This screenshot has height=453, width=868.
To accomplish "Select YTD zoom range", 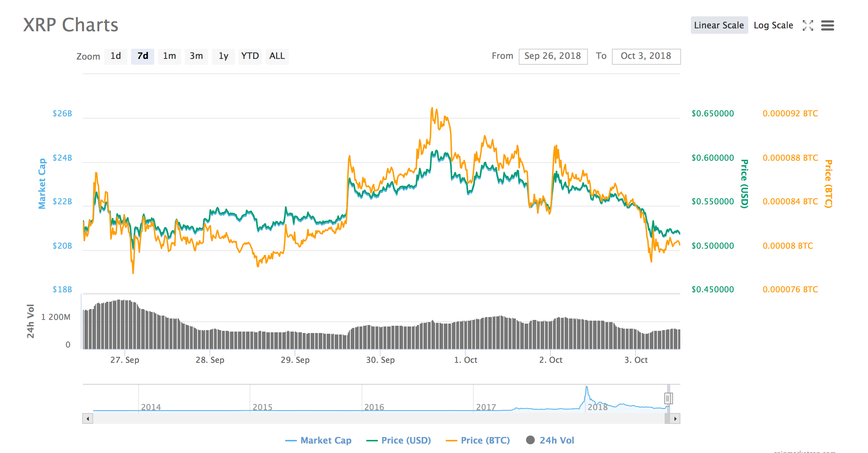I will pyautogui.click(x=250, y=56).
